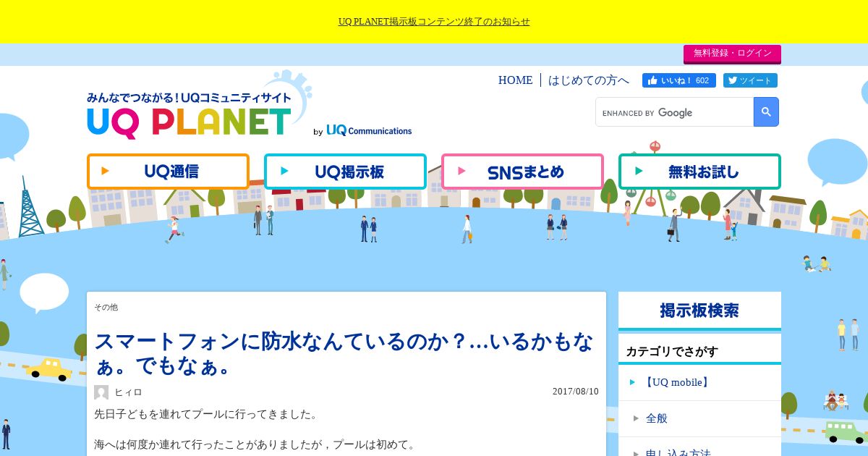This screenshot has height=456, width=868.
Task: Click the gray arrow beside 全般
Action: [x=637, y=418]
